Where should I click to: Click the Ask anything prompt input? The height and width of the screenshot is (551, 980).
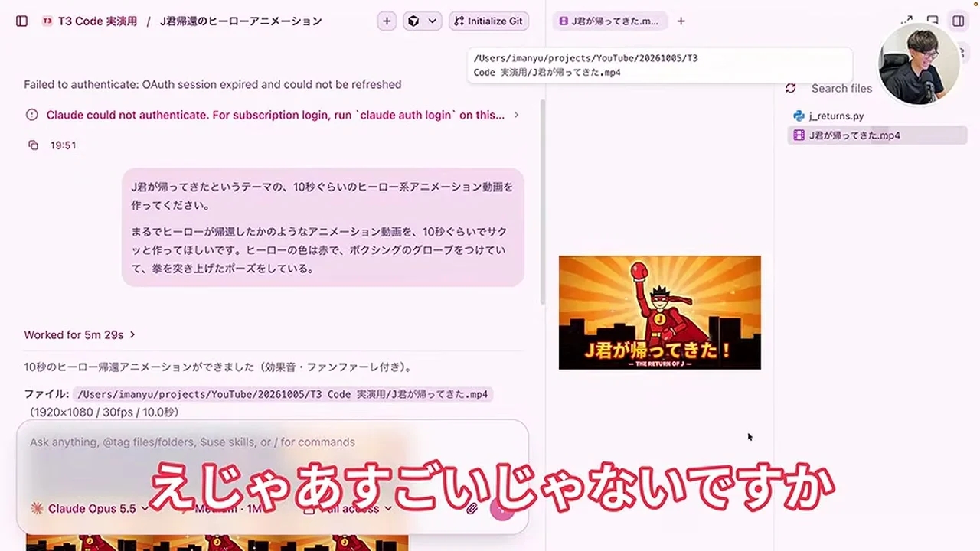click(273, 442)
